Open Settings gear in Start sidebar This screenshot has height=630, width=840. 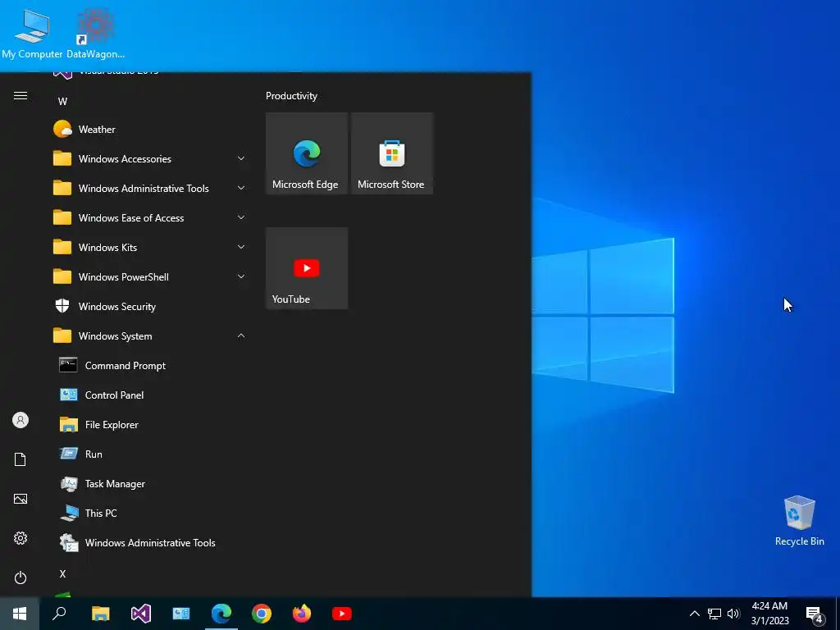point(21,538)
